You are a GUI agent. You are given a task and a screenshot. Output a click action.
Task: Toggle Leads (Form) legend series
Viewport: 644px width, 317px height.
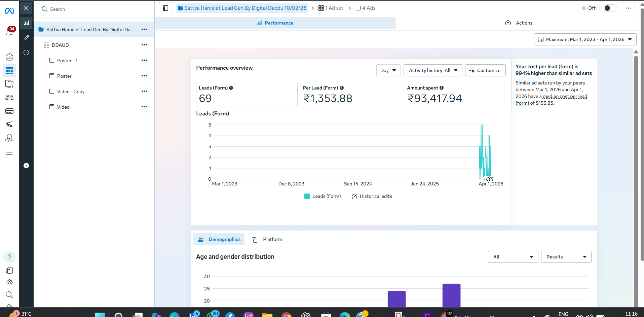323,196
